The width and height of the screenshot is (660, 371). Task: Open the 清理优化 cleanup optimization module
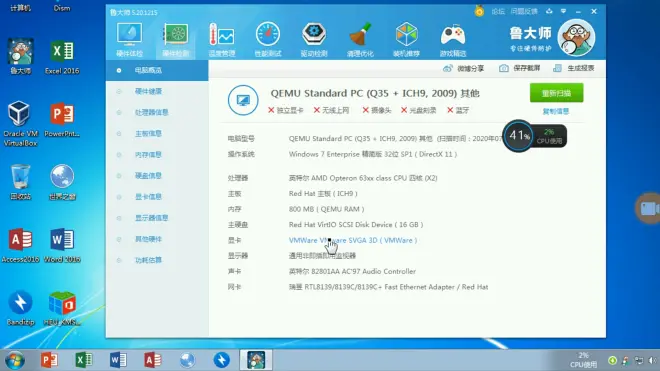point(360,40)
